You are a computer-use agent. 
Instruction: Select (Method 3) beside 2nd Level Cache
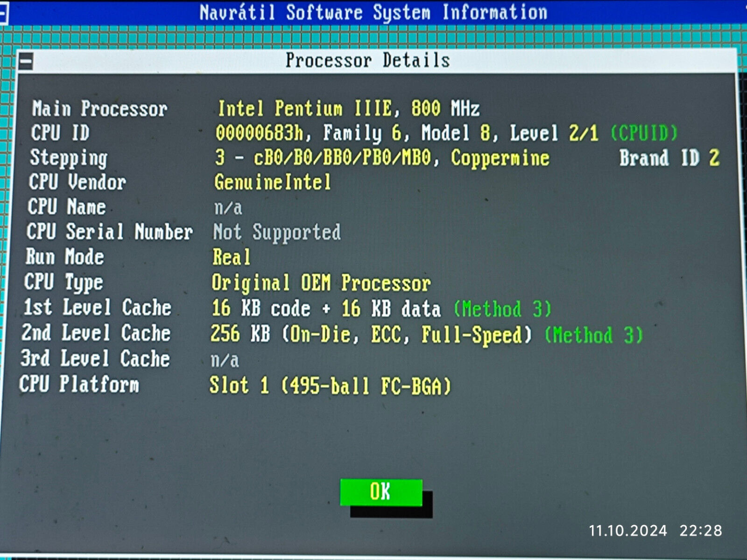point(594,336)
